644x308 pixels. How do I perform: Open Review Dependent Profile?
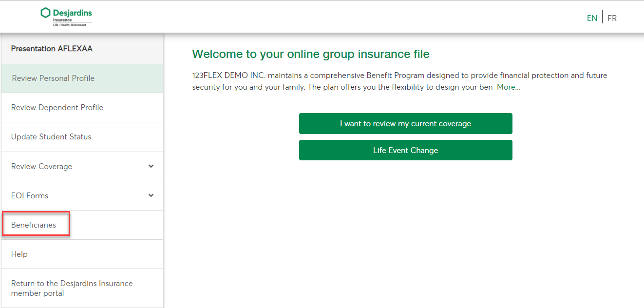(x=82, y=108)
